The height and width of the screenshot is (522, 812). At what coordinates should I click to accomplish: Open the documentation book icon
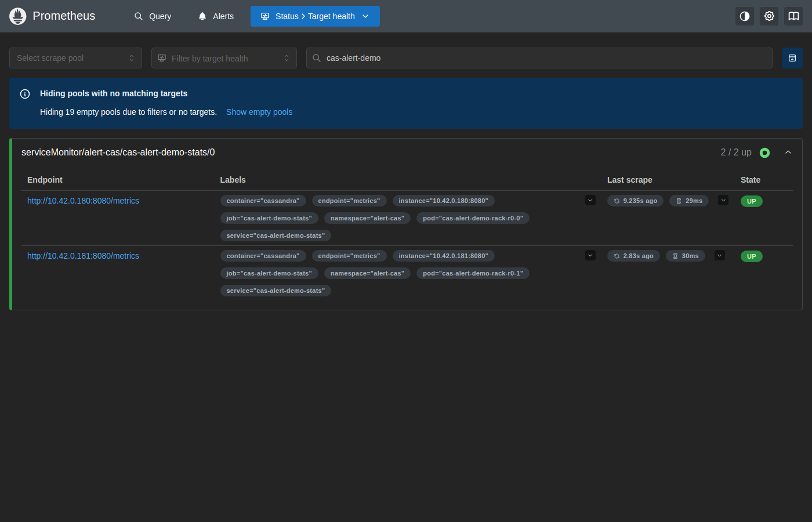pyautogui.click(x=793, y=16)
